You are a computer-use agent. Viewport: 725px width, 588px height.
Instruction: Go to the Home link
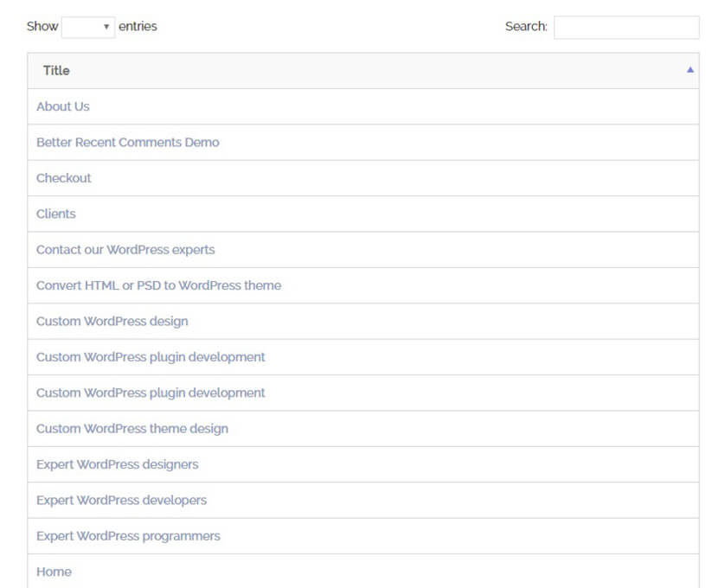(54, 572)
